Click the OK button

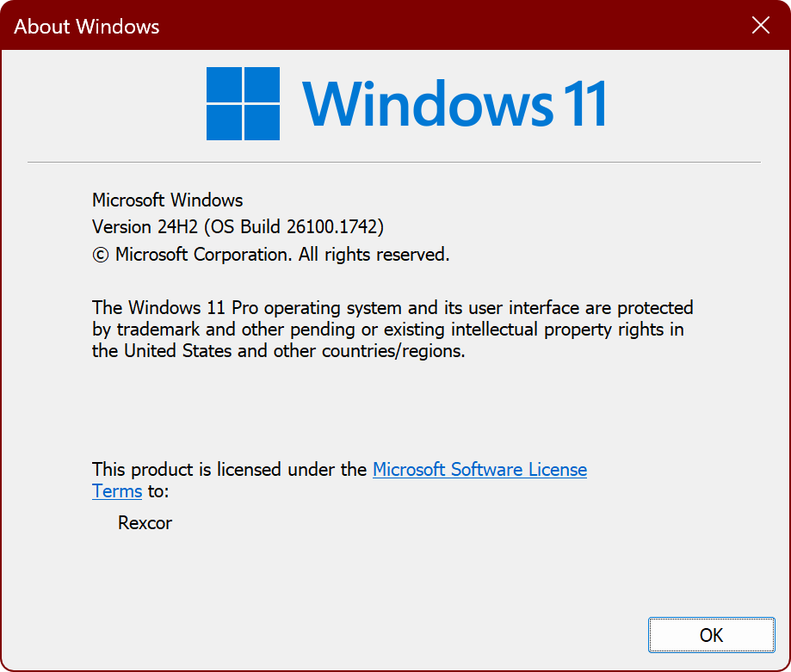coord(711,636)
